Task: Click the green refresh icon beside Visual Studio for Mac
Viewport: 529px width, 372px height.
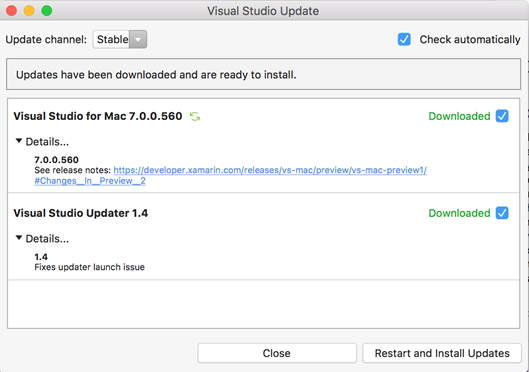Action: point(195,116)
